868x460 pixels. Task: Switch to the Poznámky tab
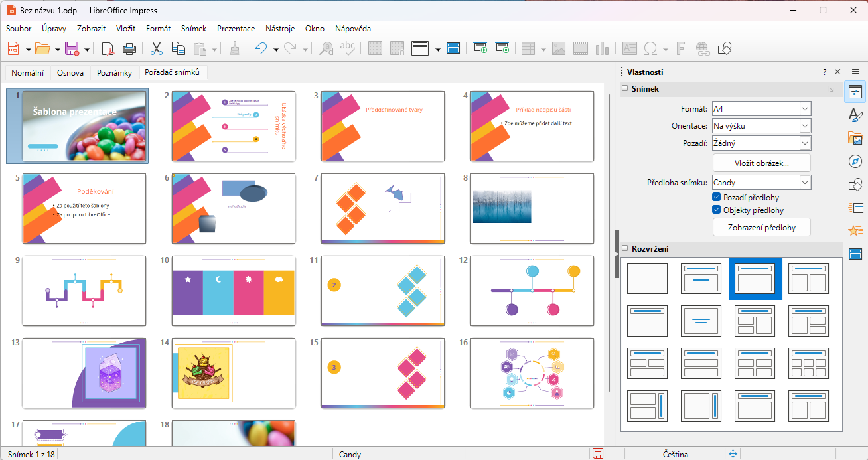click(x=114, y=73)
